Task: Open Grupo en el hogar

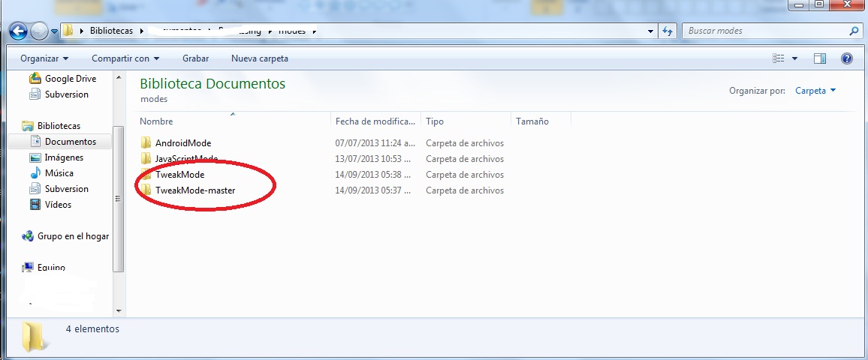Action: tap(73, 236)
